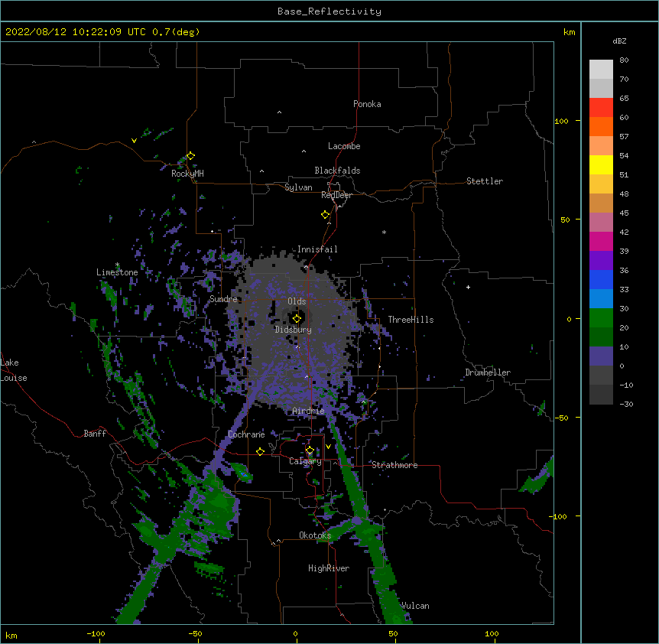Click the Lake Louise label at left edge

14,370
